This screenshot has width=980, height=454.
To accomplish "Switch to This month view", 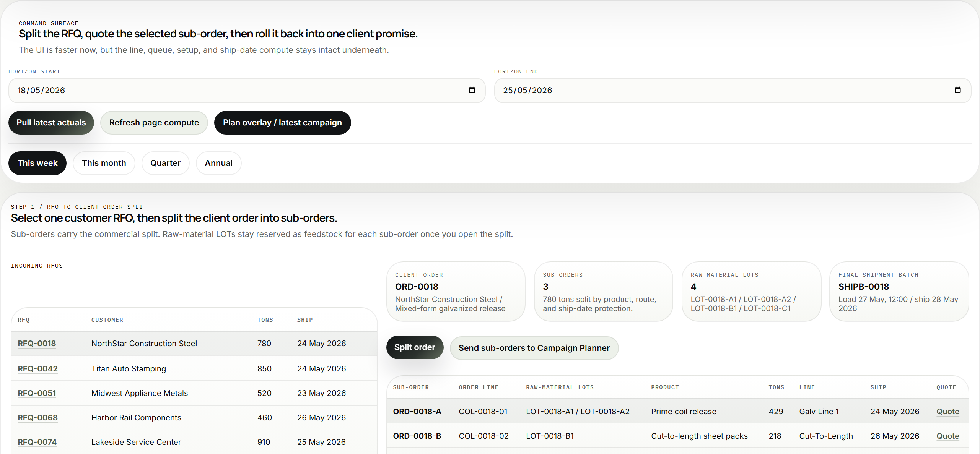I will (104, 163).
